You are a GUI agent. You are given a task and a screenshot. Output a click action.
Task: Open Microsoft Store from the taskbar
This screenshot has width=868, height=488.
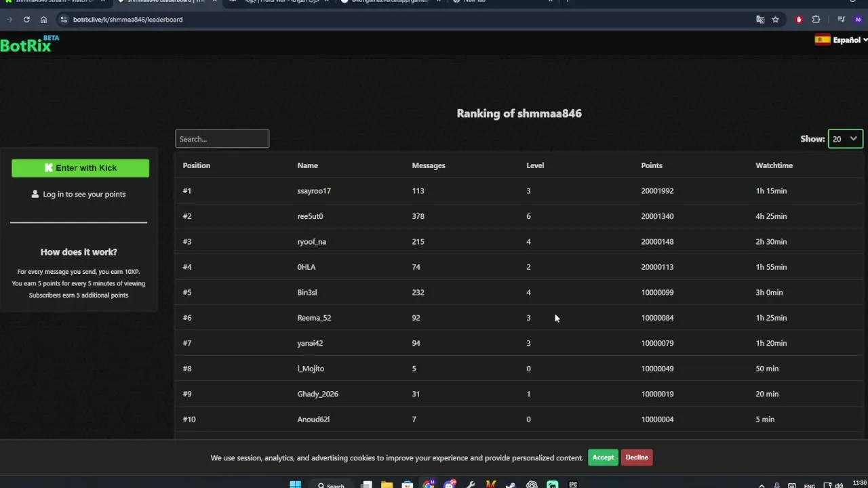tap(407, 485)
